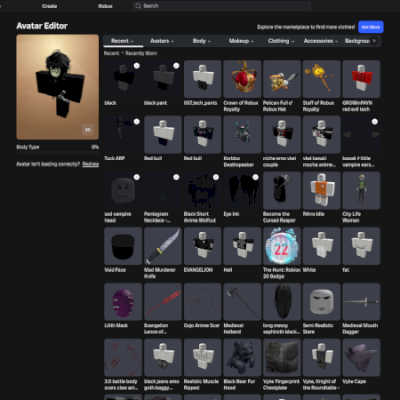The image size is (400, 400).
Task: Select the White outfit item
Action: [x=322, y=246]
